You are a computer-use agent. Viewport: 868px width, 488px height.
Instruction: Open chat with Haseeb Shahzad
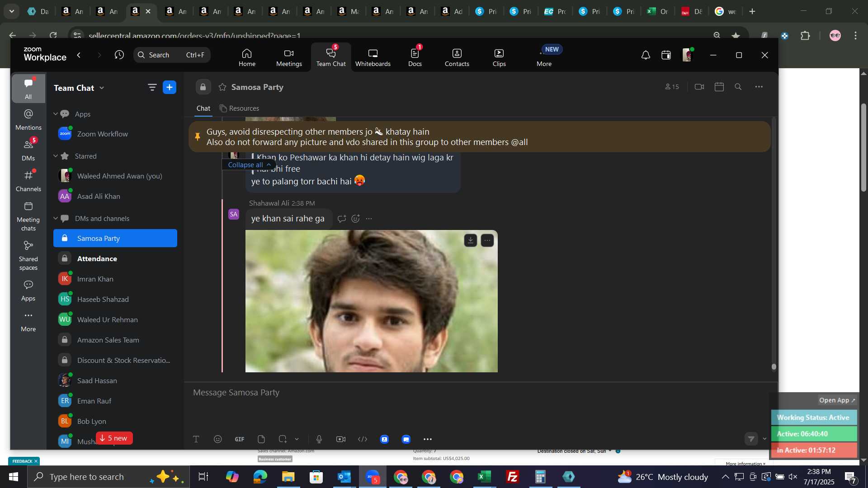pos(115,299)
